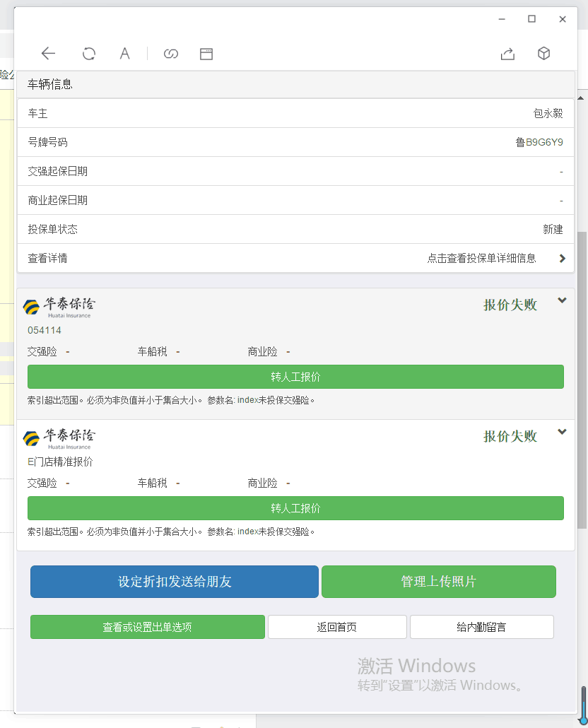The height and width of the screenshot is (728, 588).
Task: Click 给内勤留言 message button
Action: pos(481,627)
